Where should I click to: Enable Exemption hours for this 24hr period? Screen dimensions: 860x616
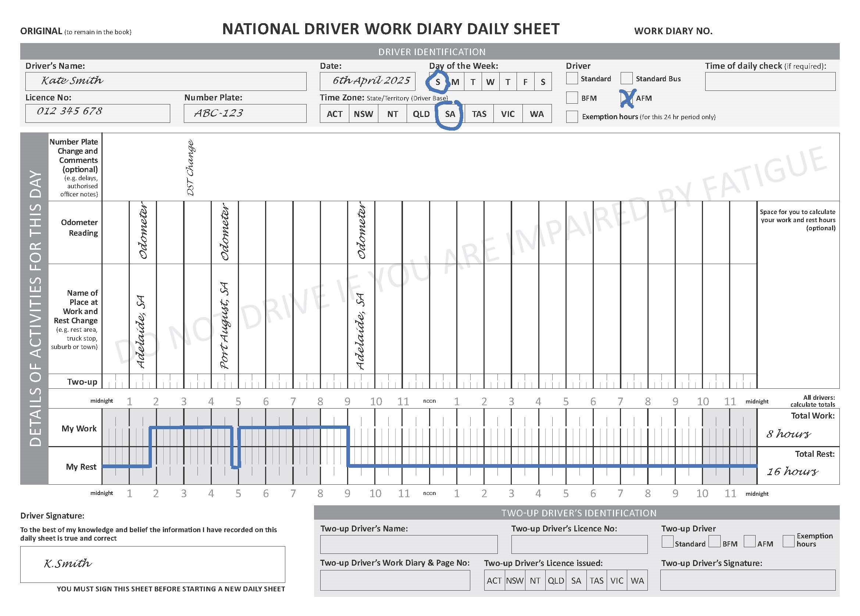click(x=572, y=117)
